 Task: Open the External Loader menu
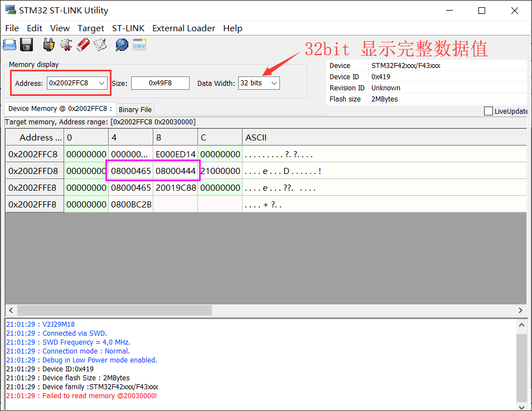[183, 28]
